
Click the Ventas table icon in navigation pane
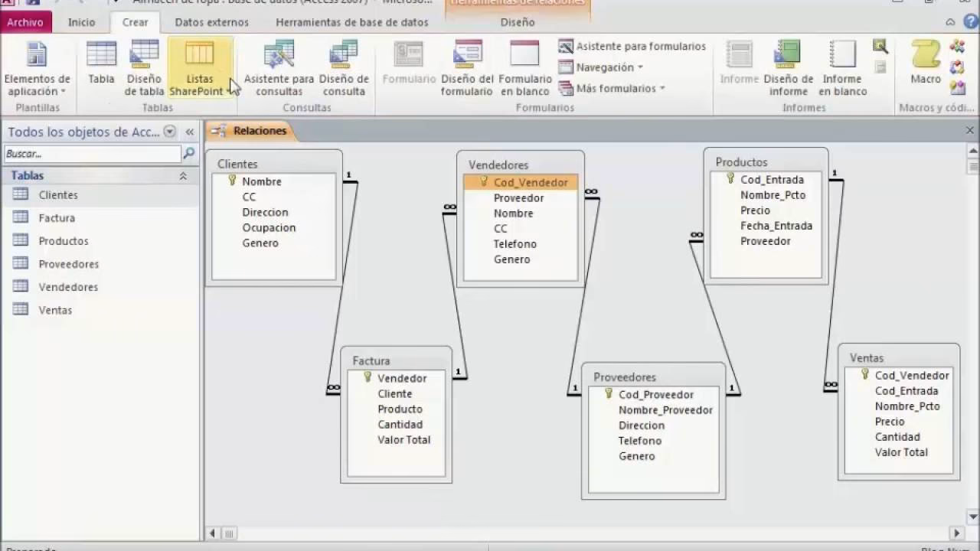point(21,310)
